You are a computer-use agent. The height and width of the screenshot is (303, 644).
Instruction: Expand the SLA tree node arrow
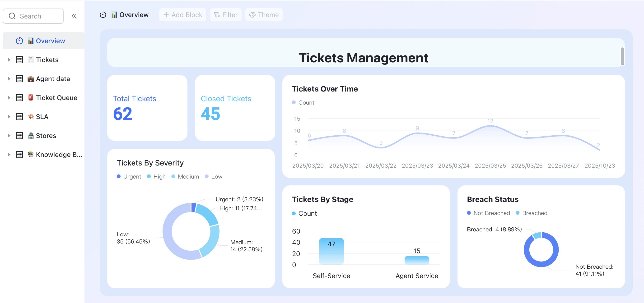point(9,117)
